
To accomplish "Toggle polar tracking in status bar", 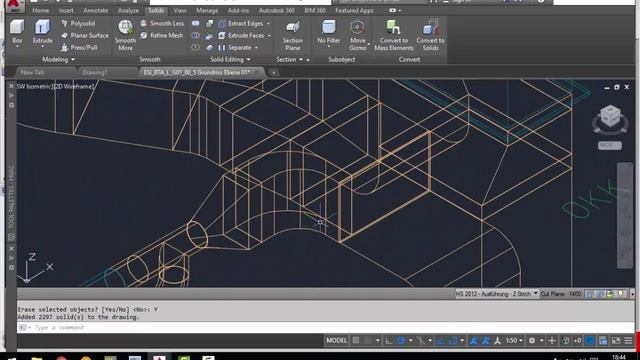I will [401, 340].
